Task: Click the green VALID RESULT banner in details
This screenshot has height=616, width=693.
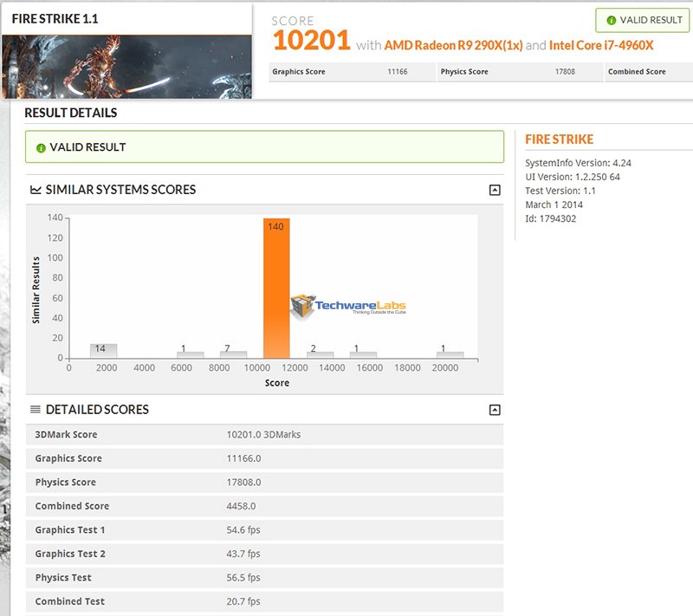Action: tap(264, 146)
